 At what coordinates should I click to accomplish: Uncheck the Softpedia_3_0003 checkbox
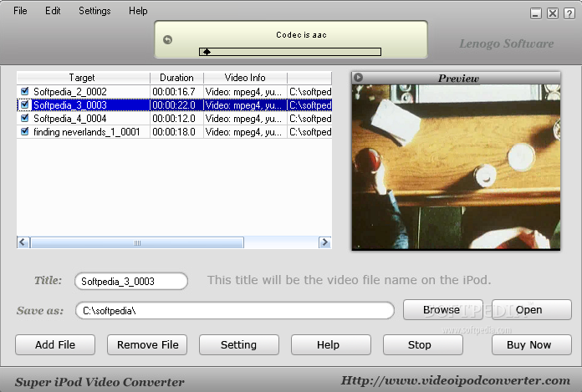click(x=25, y=105)
